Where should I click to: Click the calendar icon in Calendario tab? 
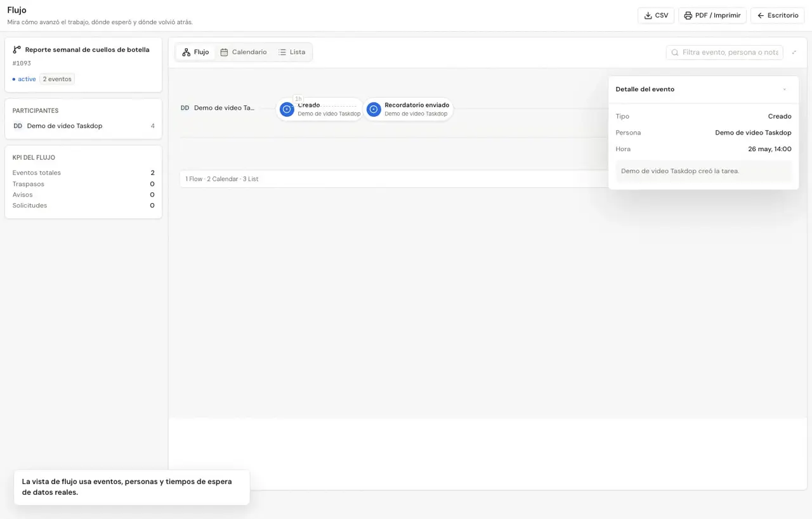tap(224, 52)
